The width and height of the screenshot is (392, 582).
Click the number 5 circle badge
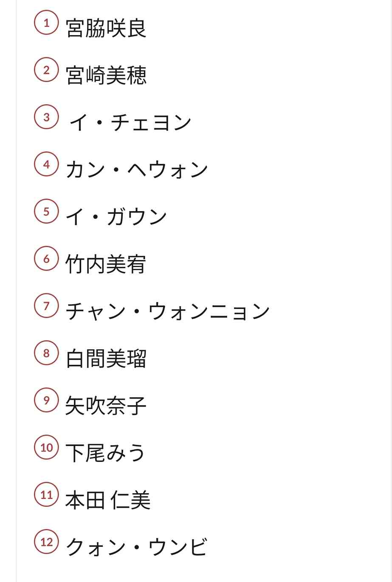pyautogui.click(x=46, y=212)
